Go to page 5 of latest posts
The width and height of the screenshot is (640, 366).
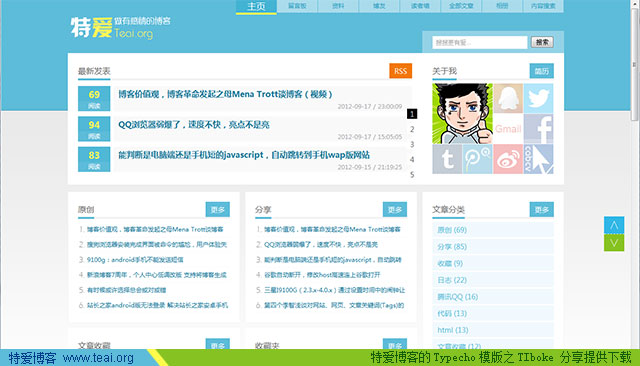click(412, 175)
